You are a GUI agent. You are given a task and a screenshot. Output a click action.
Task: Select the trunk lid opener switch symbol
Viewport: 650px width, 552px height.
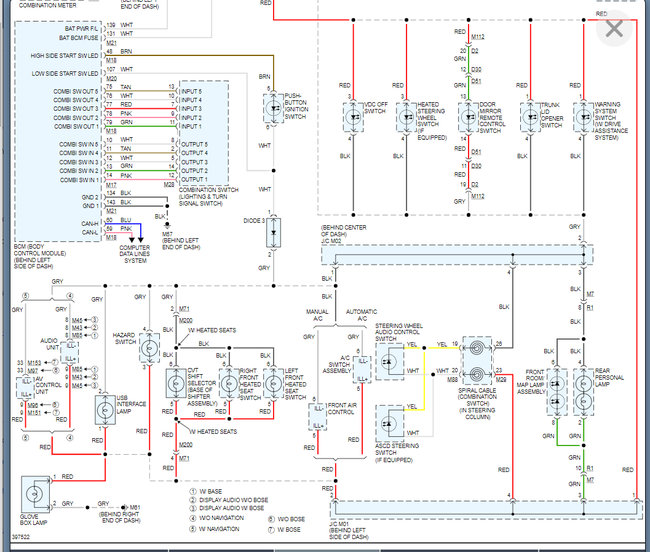point(530,117)
